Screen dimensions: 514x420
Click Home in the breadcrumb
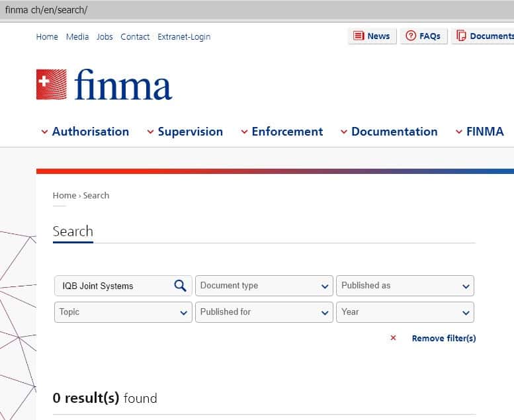(x=65, y=195)
